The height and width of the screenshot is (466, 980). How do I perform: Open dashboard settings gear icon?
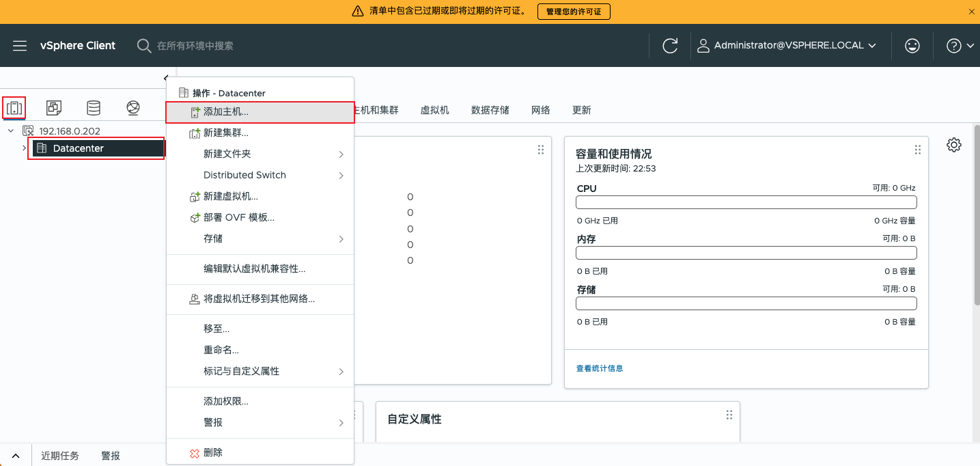pyautogui.click(x=954, y=145)
